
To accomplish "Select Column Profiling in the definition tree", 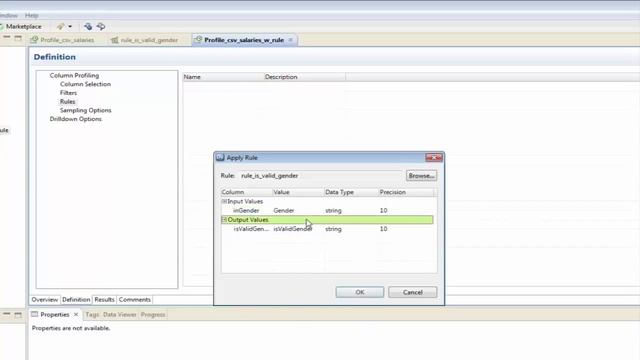I will (74, 76).
